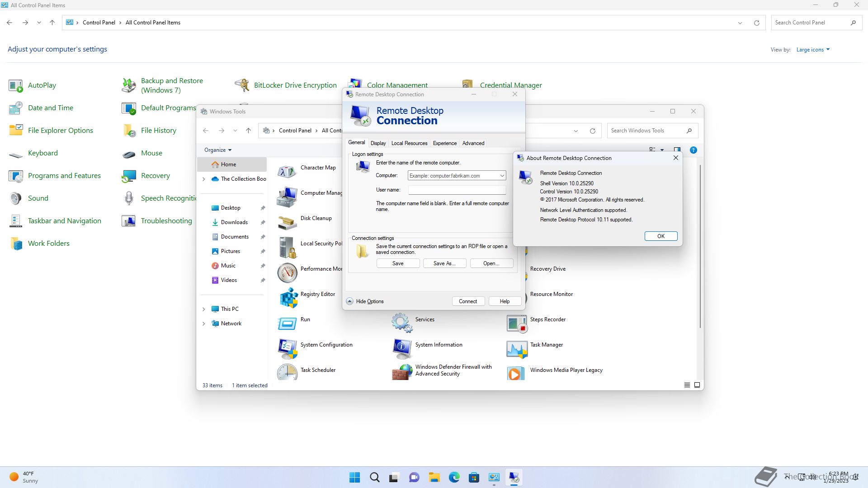Select Steps Recorder icon
The height and width of the screenshot is (488, 868).
[517, 323]
